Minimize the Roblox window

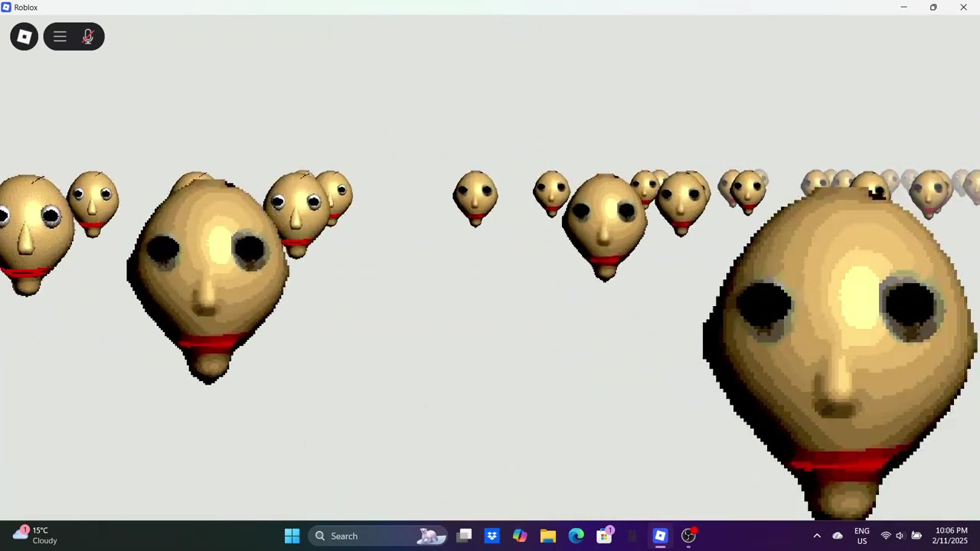[903, 7]
